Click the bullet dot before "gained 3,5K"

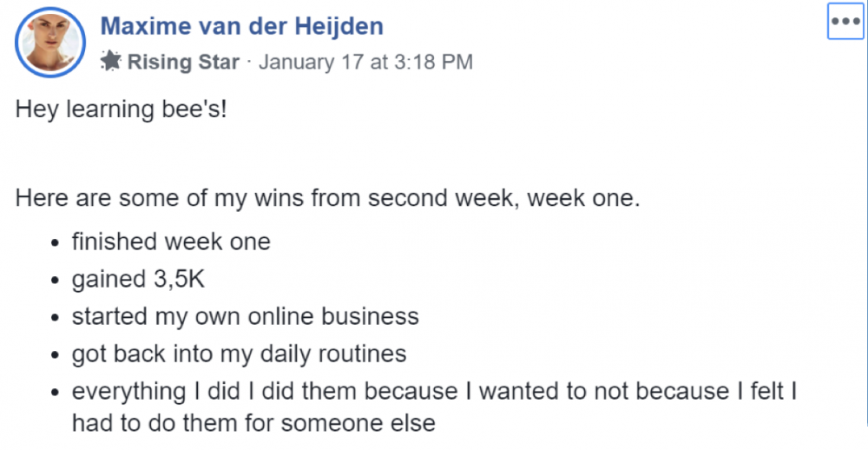54,281
